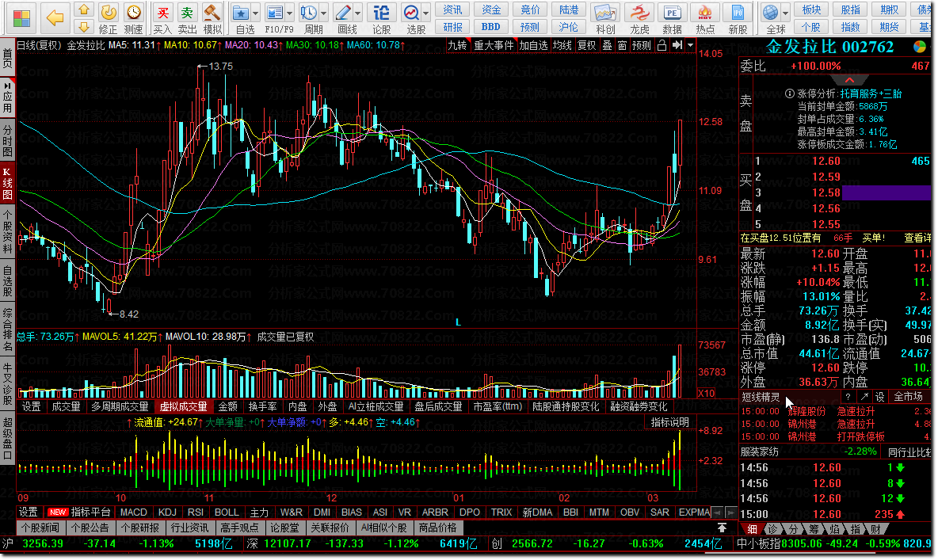Go back with the yellow left arrow

click(55, 18)
